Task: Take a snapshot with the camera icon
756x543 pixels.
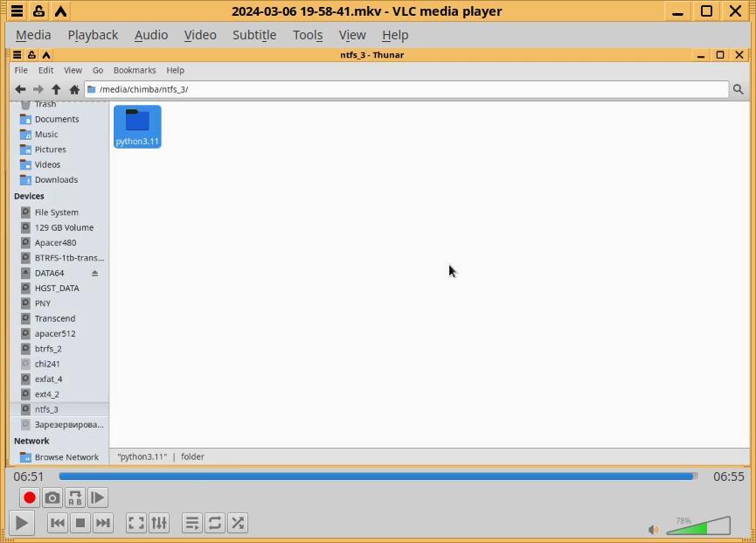Action: 52,498
